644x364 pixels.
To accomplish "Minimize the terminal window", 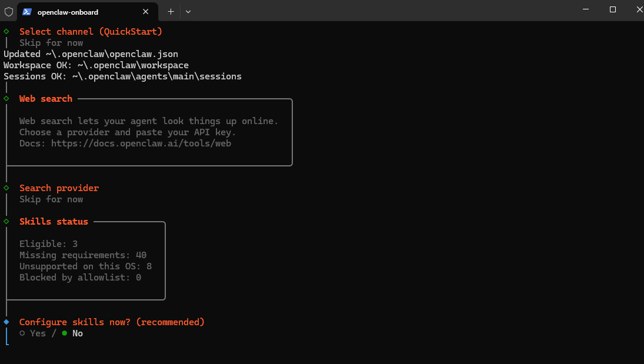I will pos(586,9).
